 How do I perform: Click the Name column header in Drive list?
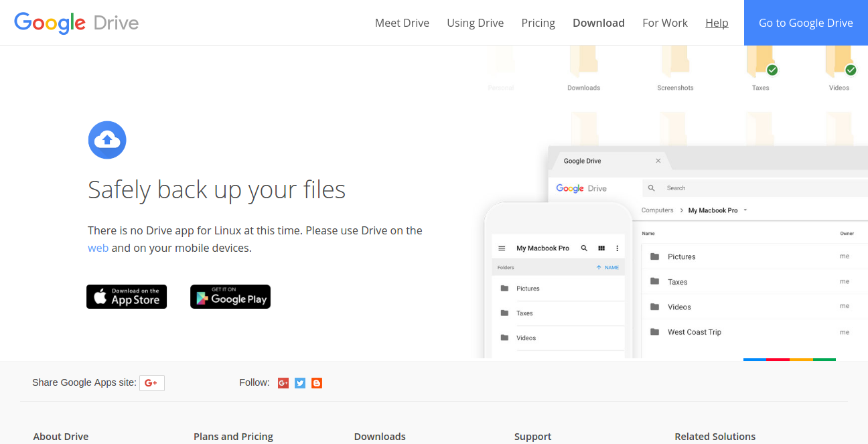[648, 234]
